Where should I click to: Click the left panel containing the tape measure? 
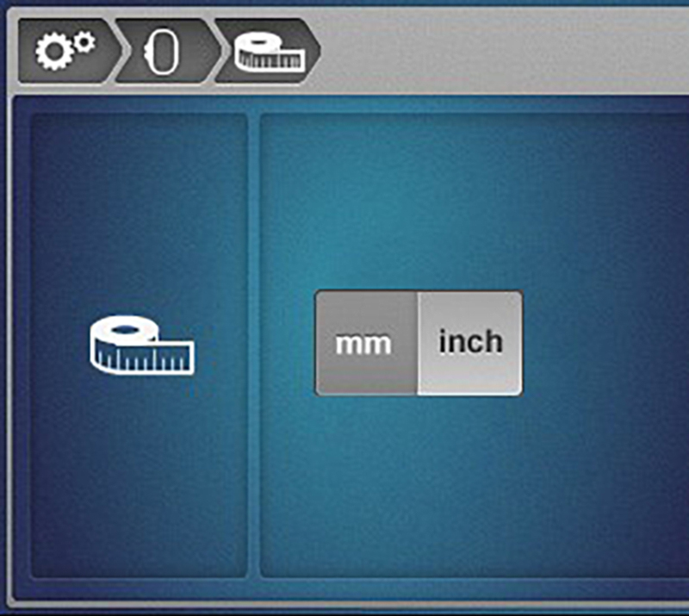pos(140,448)
